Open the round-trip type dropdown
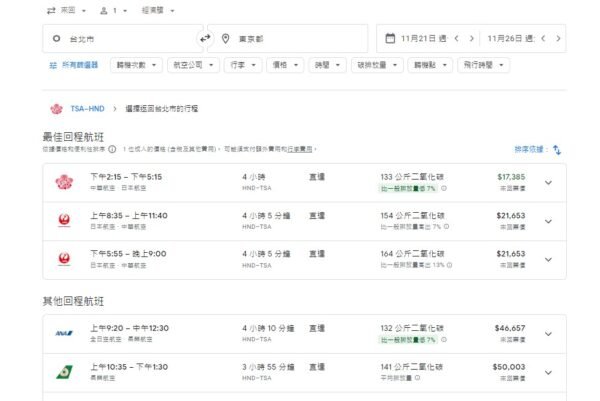 [x=66, y=11]
